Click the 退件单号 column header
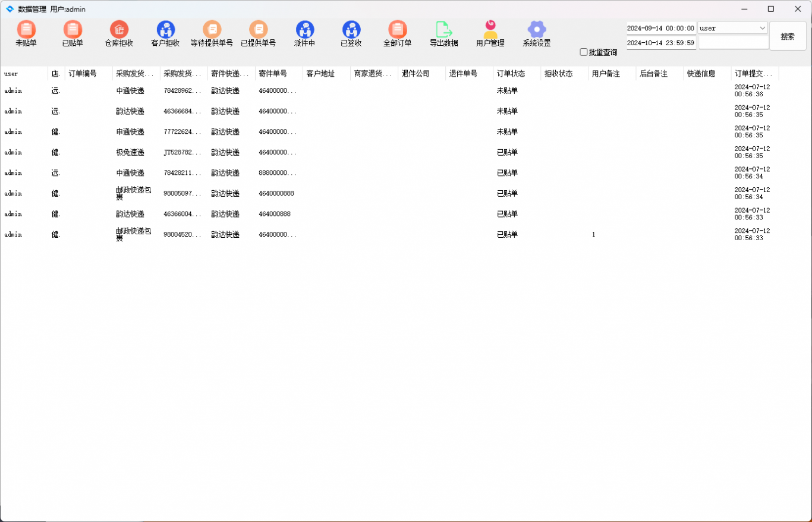This screenshot has width=812, height=522. (x=469, y=74)
